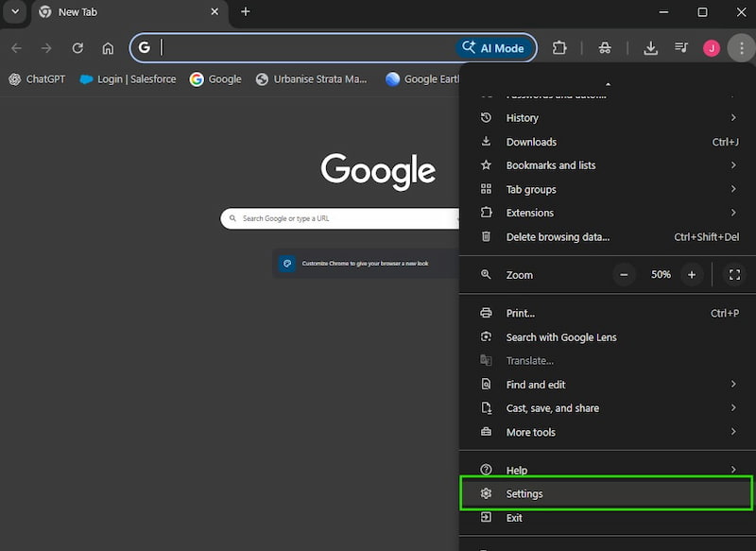Click the profile avatar J

(x=713, y=47)
